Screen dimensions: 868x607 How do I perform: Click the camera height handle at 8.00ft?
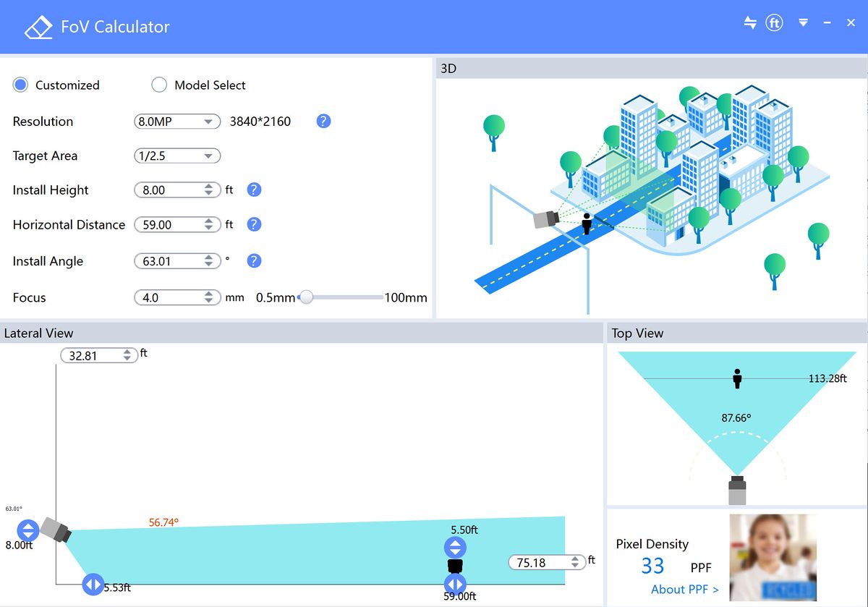pos(27,530)
